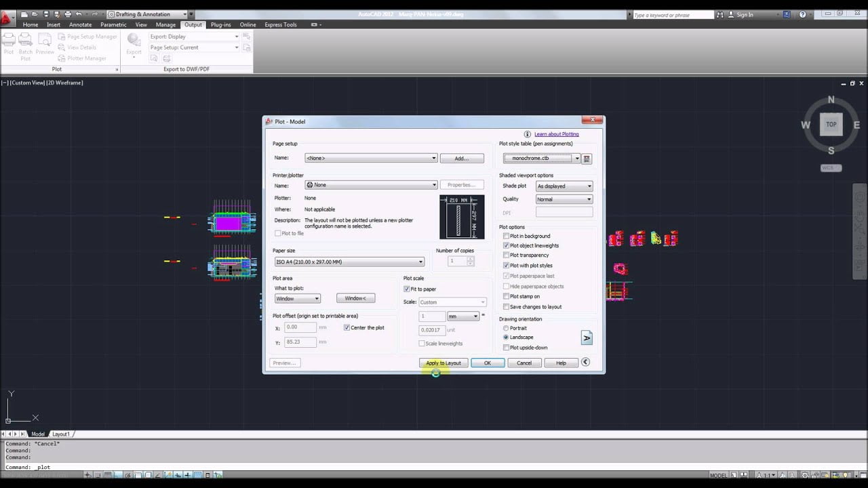868x488 pixels.
Task: Uncheck Center the plot
Action: click(347, 327)
